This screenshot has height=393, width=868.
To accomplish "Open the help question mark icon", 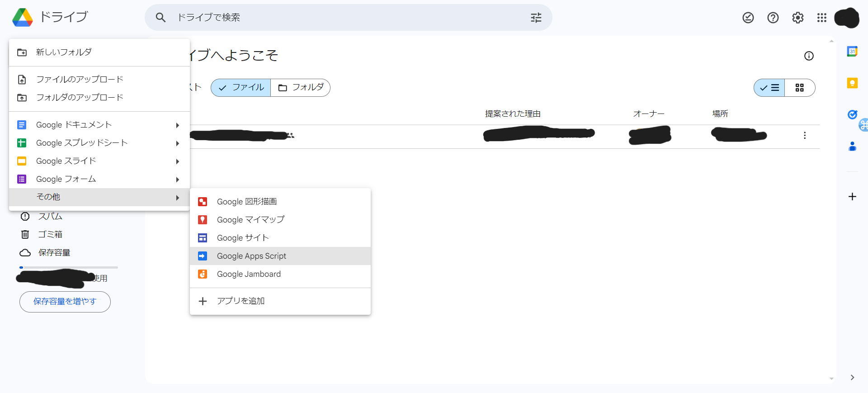I will (x=773, y=18).
